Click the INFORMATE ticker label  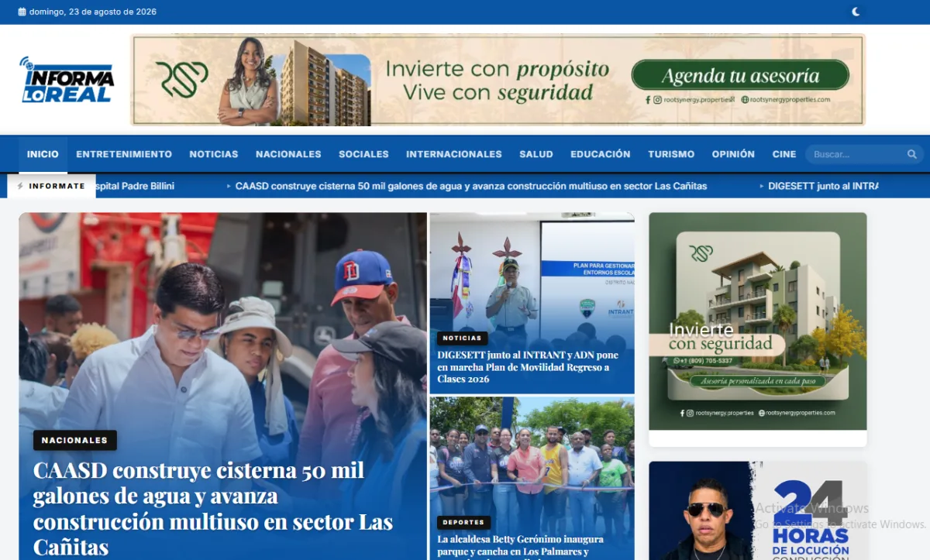point(51,186)
